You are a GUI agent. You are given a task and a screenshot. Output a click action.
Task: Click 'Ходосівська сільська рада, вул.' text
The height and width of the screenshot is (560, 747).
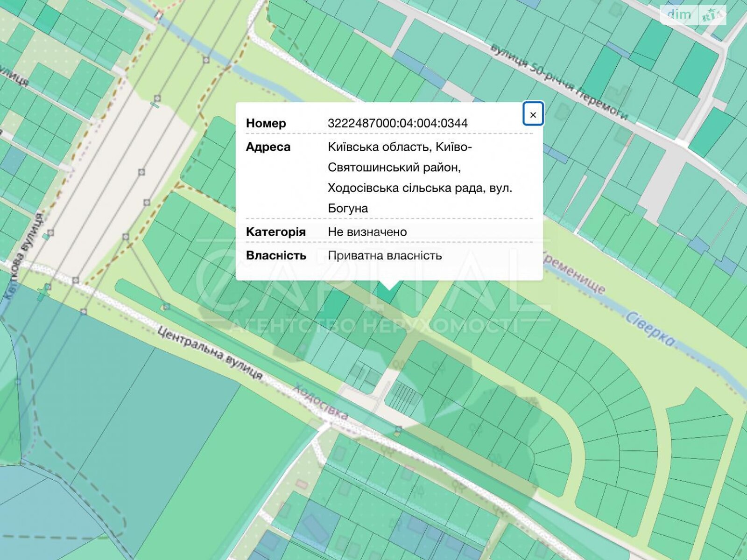[420, 188]
